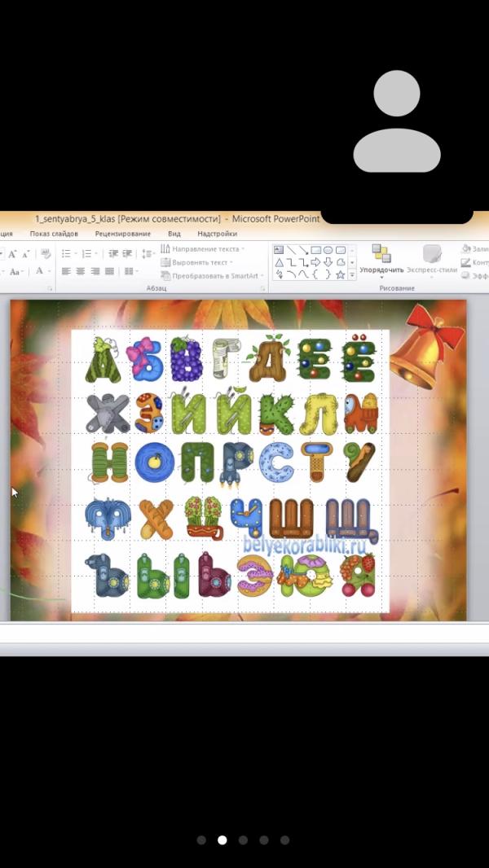The width and height of the screenshot is (489, 868).
Task: Select the Text Box shape in gallery
Action: 279,250
